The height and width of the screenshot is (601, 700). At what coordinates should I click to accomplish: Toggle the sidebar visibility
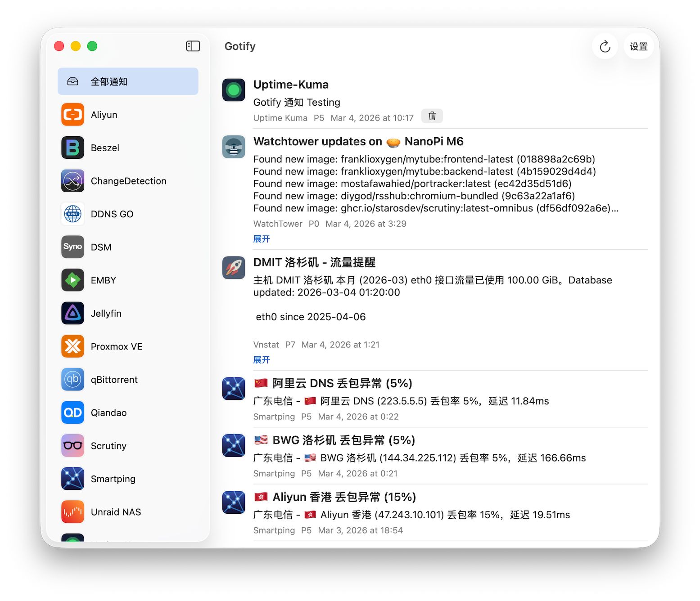(x=193, y=46)
